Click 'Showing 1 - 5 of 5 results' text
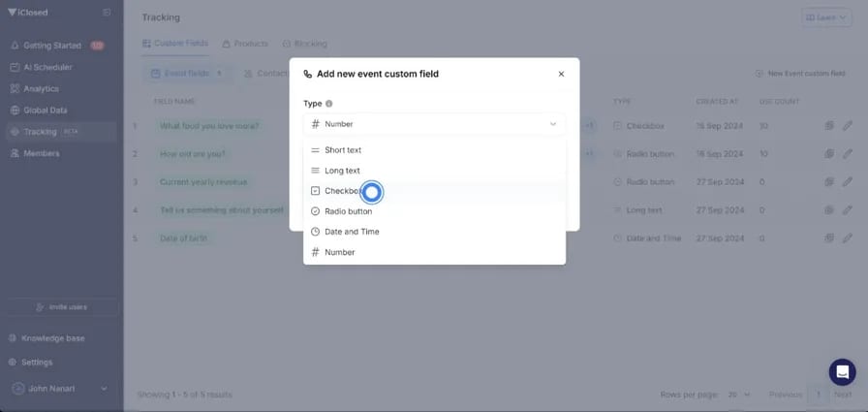The height and width of the screenshot is (412, 868). 185,395
